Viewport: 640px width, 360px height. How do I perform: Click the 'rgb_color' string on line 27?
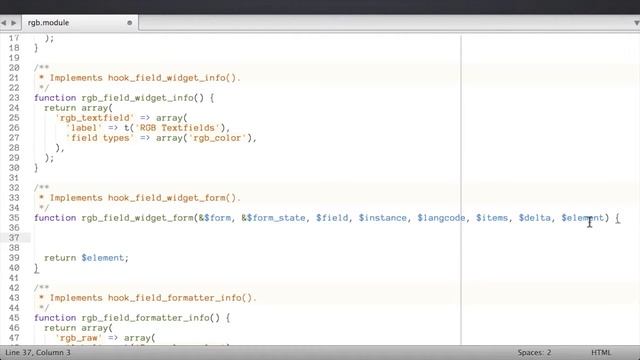pos(217,138)
